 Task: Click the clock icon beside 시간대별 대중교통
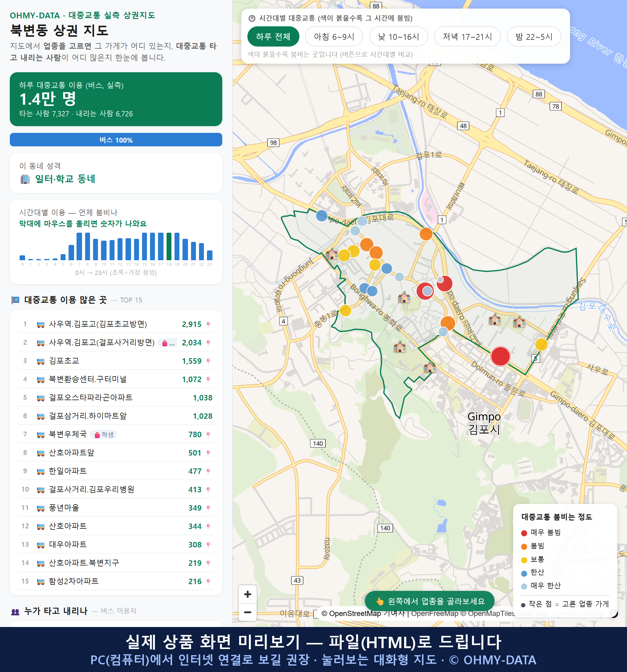pos(252,18)
